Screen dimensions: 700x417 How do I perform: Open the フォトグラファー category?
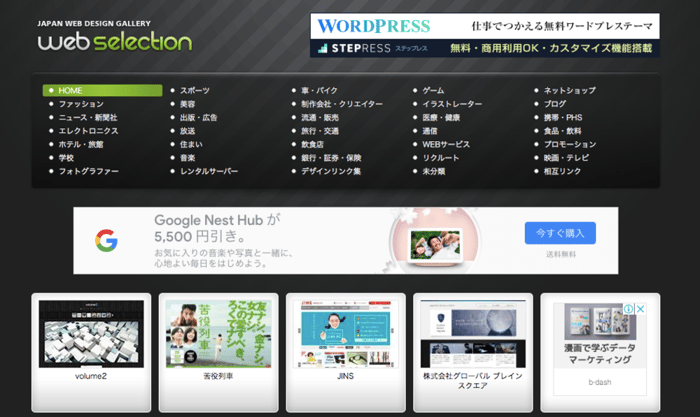point(88,171)
